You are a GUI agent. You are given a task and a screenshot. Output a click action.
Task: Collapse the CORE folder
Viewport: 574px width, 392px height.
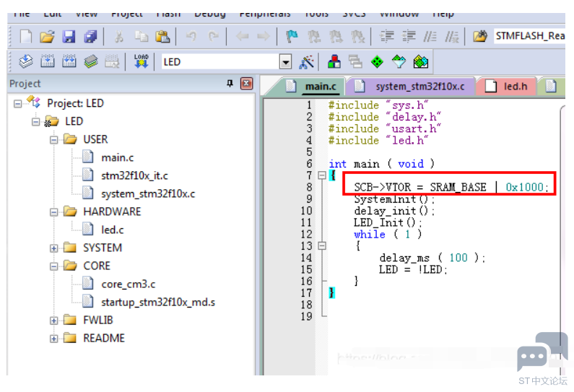[54, 266]
